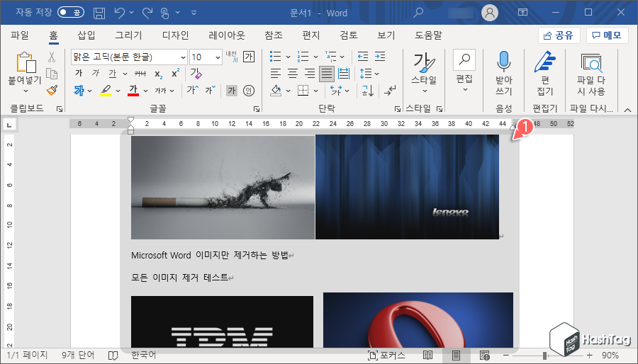638x364 pixels.
Task: Click the Borders icon
Action: (x=303, y=90)
